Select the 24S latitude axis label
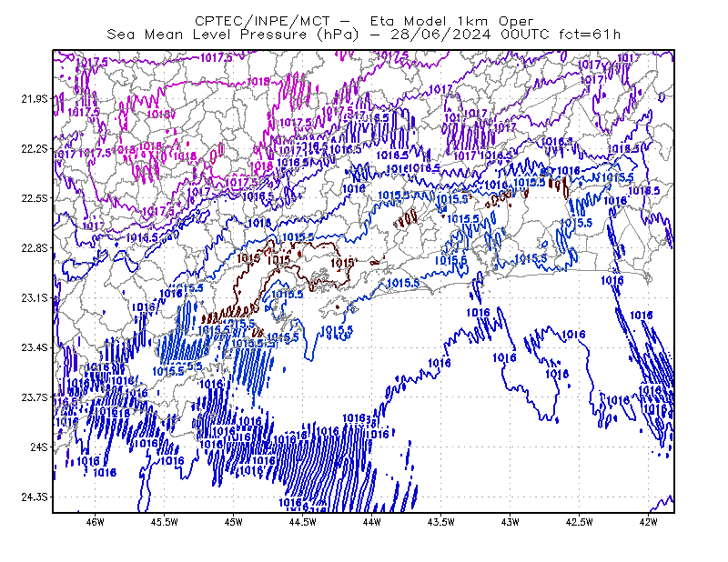Viewport: 728px width, 562px height. tap(38, 447)
